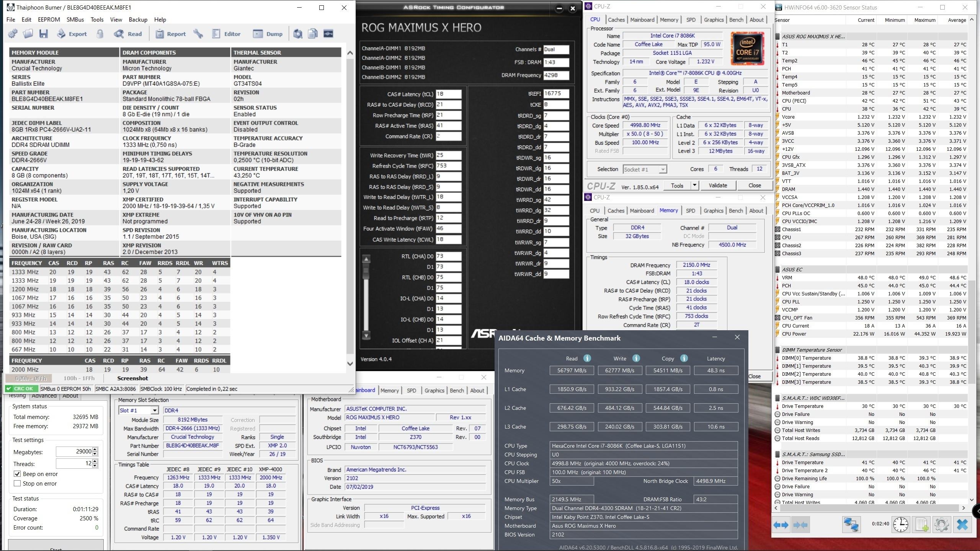The image size is (980, 551).
Task: Open the Advanced tab in memory test window
Action: [x=44, y=396]
